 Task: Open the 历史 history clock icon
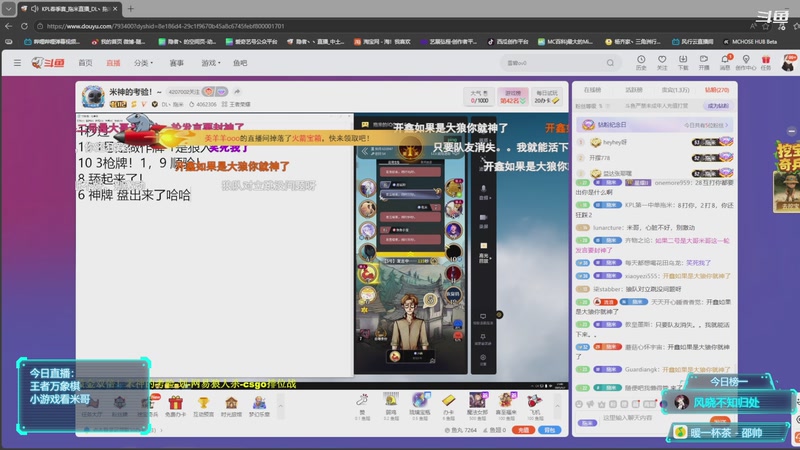pyautogui.click(x=641, y=62)
